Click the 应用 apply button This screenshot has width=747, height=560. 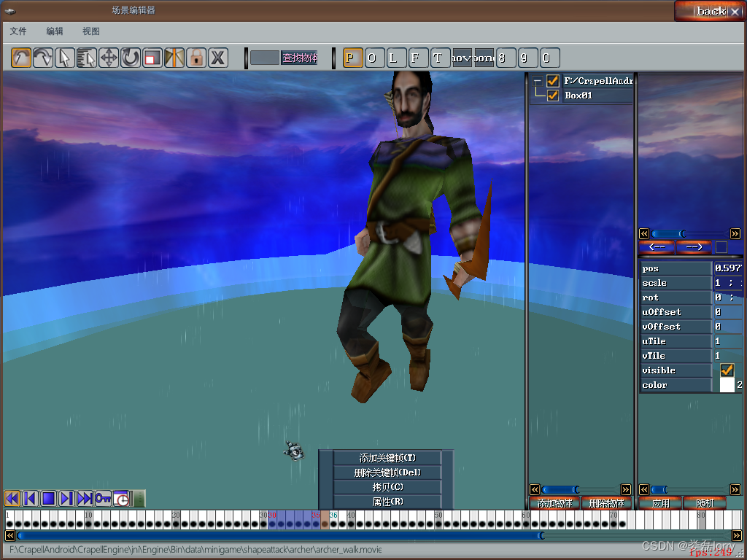660,503
